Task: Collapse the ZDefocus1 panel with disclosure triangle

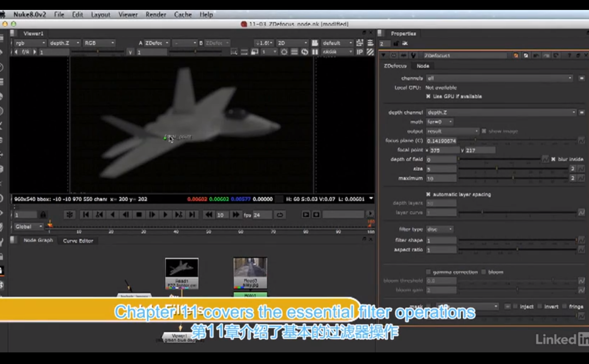Action: tap(383, 55)
